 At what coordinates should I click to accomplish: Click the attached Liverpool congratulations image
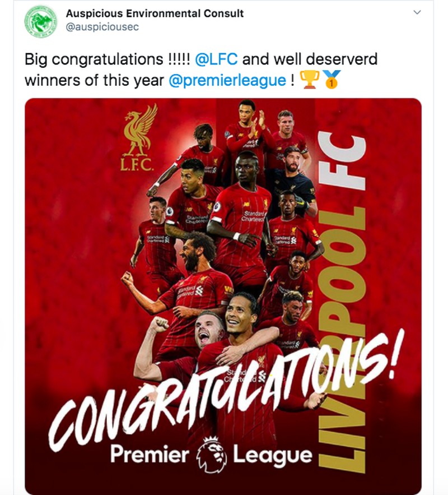click(224, 292)
